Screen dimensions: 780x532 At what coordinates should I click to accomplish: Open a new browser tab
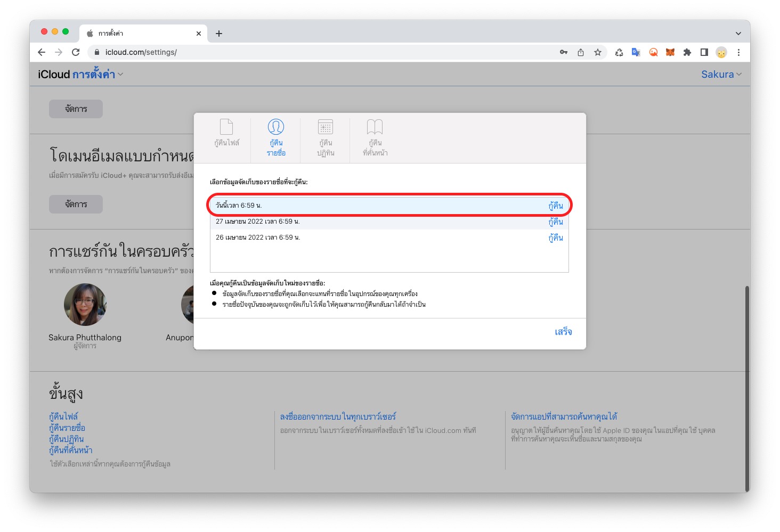219,34
